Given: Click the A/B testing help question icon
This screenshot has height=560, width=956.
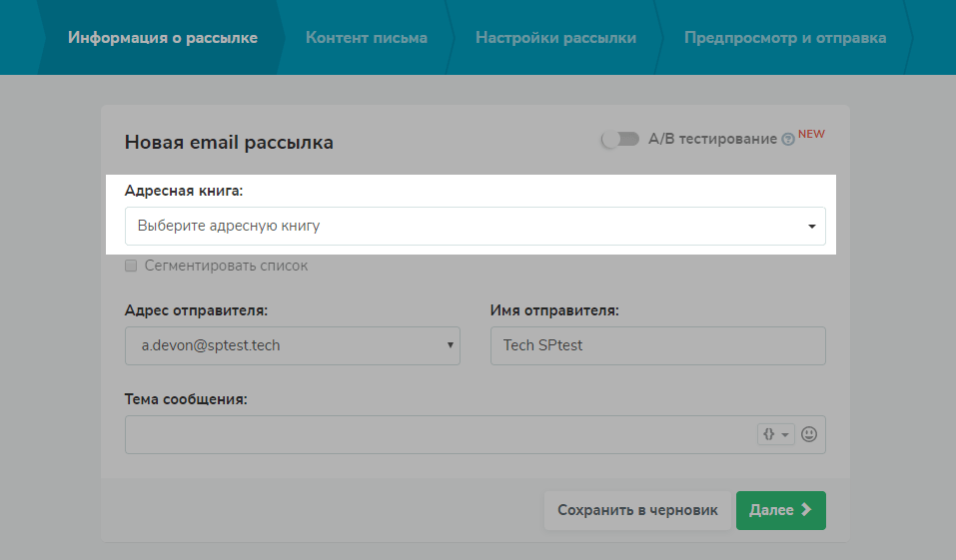Looking at the screenshot, I should point(788,140).
